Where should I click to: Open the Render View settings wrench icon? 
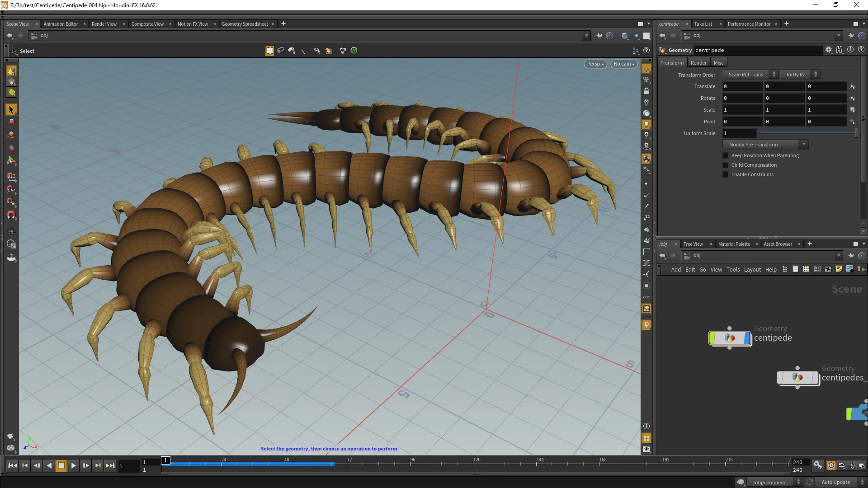(829, 50)
